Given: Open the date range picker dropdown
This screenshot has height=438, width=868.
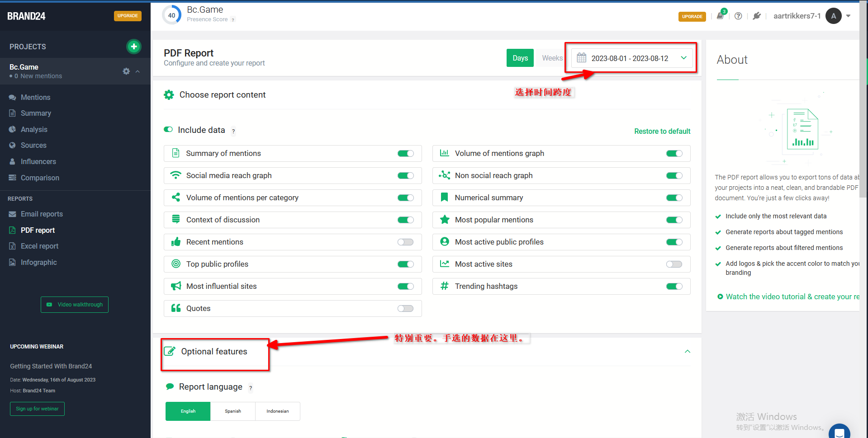Looking at the screenshot, I should 632,58.
